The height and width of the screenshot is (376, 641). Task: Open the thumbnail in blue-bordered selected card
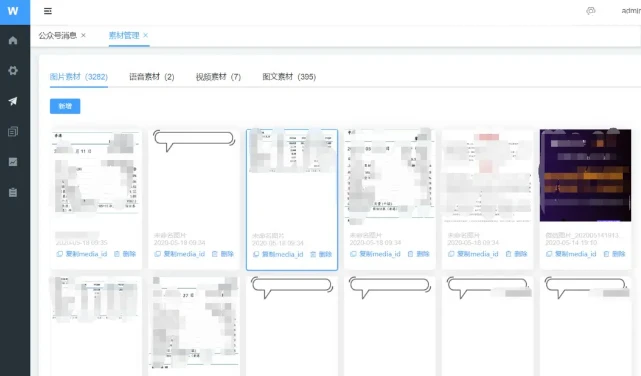pyautogui.click(x=292, y=151)
